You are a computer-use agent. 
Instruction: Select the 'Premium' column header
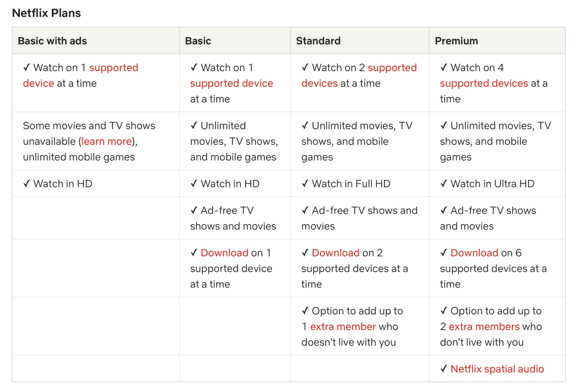tap(456, 41)
